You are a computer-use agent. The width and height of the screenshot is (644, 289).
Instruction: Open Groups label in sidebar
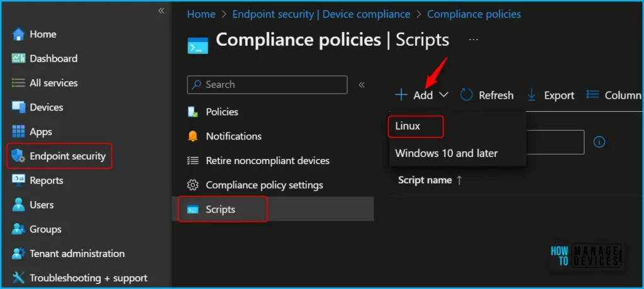[x=45, y=229]
